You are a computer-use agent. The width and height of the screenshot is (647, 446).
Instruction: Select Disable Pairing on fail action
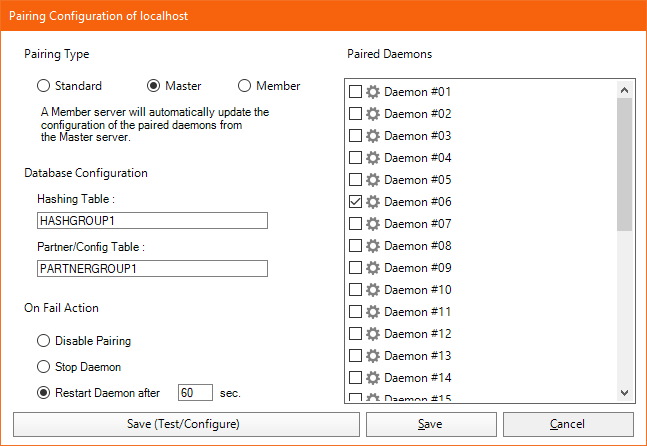[x=44, y=341]
